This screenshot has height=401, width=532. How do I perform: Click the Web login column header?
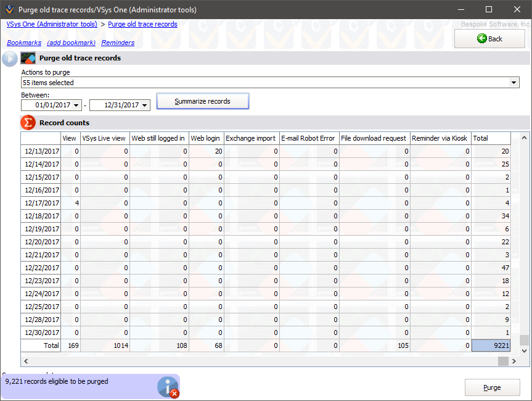coord(205,138)
